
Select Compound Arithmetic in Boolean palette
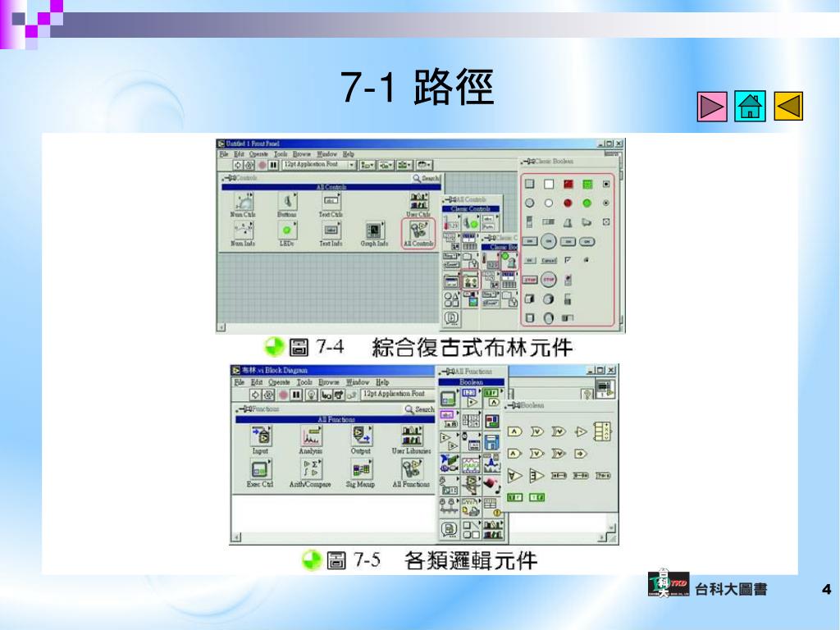602,431
